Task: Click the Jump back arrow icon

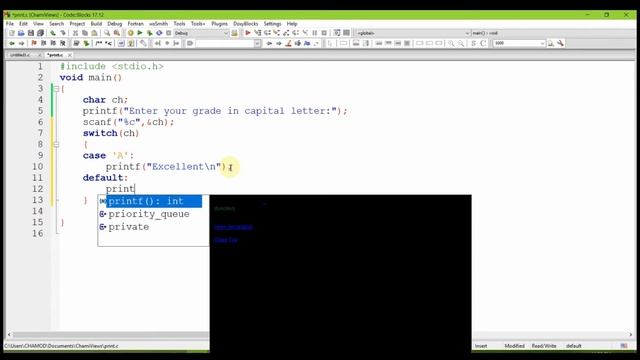Action: point(12,43)
